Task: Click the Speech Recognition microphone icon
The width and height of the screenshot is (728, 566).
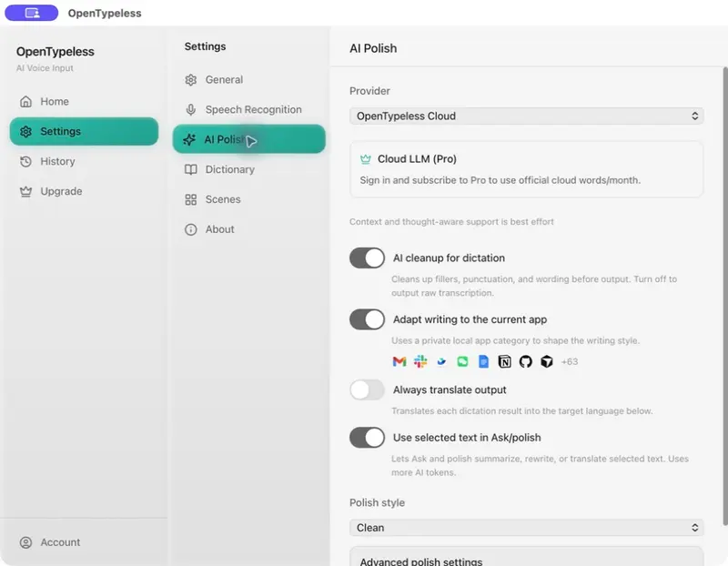Action: tap(191, 109)
